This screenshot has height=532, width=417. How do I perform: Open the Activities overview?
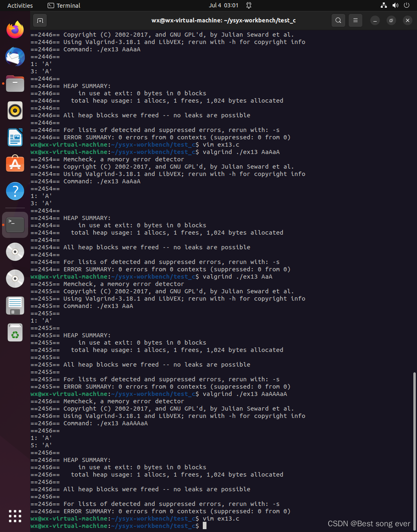(x=20, y=5)
